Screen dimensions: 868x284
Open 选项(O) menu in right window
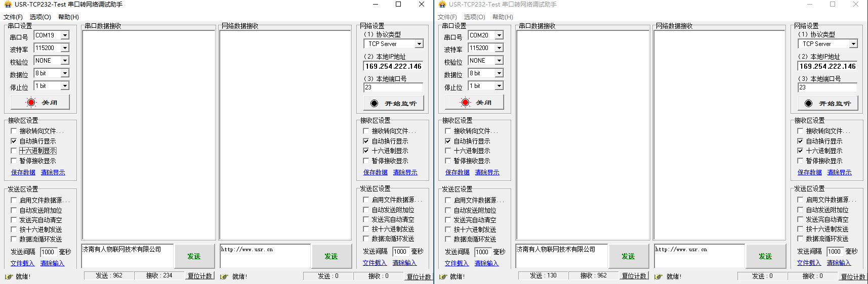coord(475,17)
